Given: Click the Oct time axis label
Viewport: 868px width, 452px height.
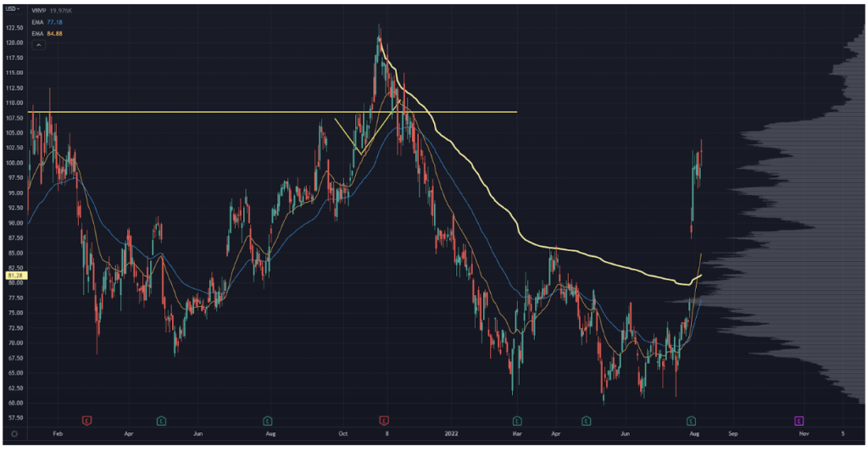Looking at the screenshot, I should coord(343,433).
